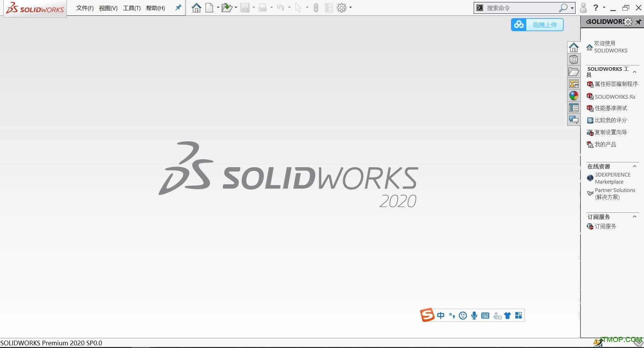The width and height of the screenshot is (644, 348).
Task: Collapse the 订阅服务 section header
Action: 635,217
